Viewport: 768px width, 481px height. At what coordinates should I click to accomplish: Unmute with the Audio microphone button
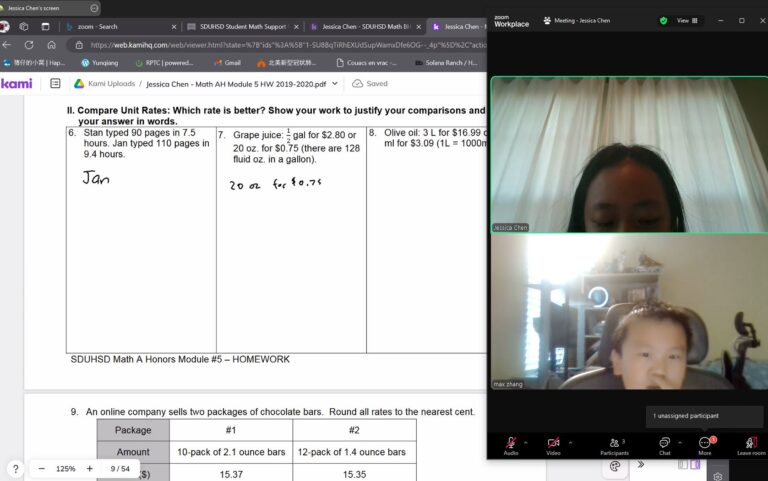[511, 445]
